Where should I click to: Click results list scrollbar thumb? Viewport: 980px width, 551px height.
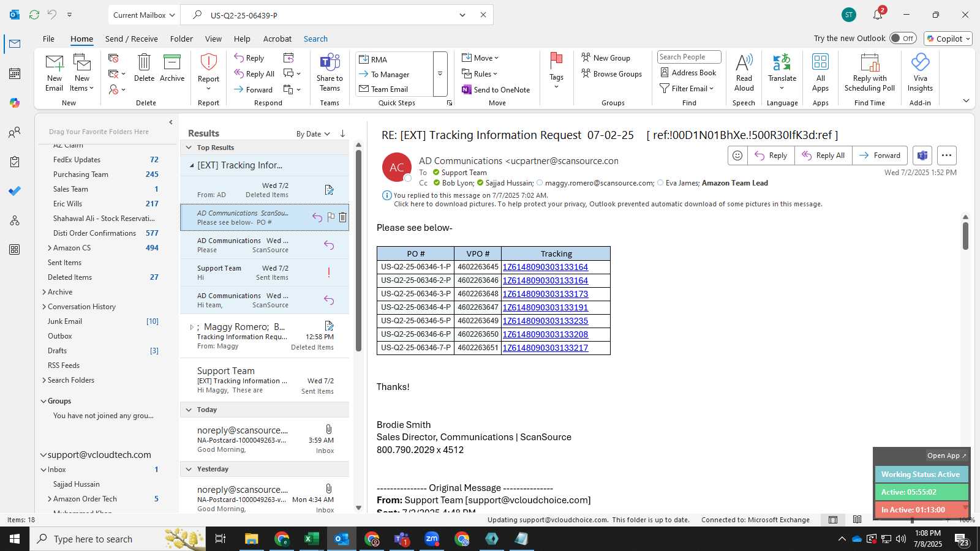coord(358,251)
